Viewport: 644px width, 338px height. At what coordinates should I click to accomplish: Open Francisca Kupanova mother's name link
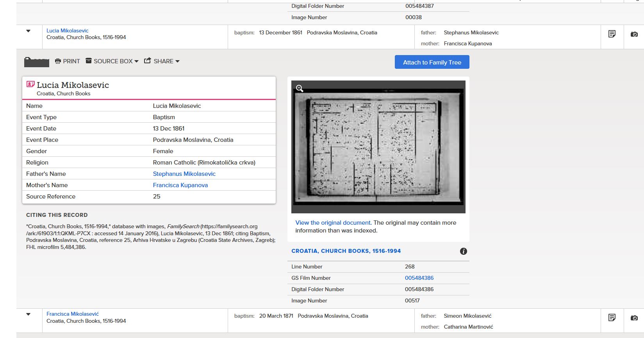coord(180,185)
